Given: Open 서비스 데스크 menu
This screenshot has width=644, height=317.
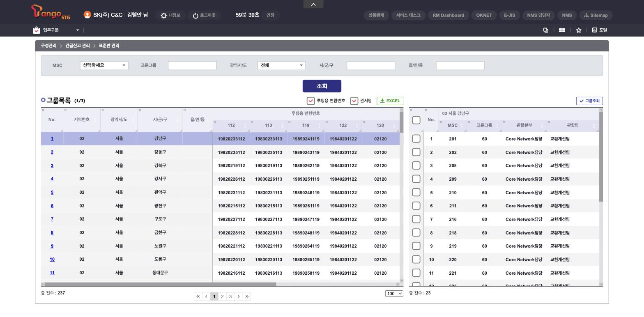Looking at the screenshot, I should [408, 15].
